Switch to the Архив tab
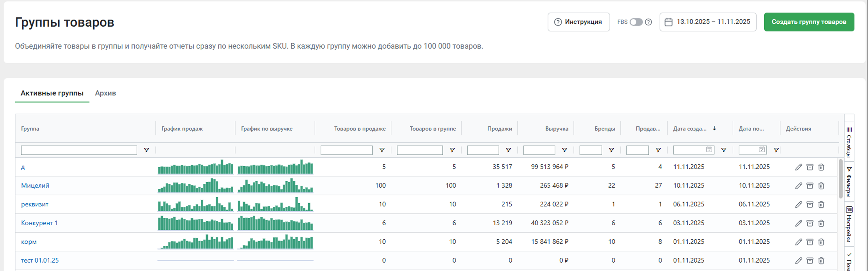The image size is (868, 271). pyautogui.click(x=106, y=93)
